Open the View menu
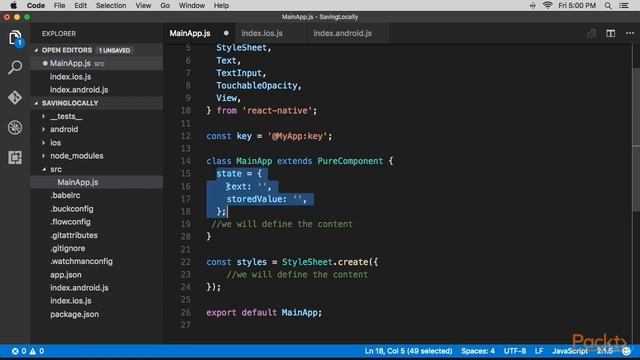Viewport: 640px width, 360px height. tap(143, 5)
